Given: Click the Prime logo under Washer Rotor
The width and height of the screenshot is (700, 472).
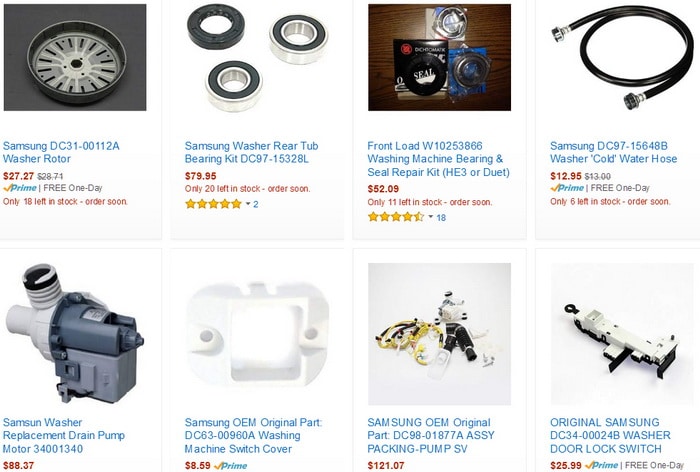Looking at the screenshot, I should pos(20,188).
